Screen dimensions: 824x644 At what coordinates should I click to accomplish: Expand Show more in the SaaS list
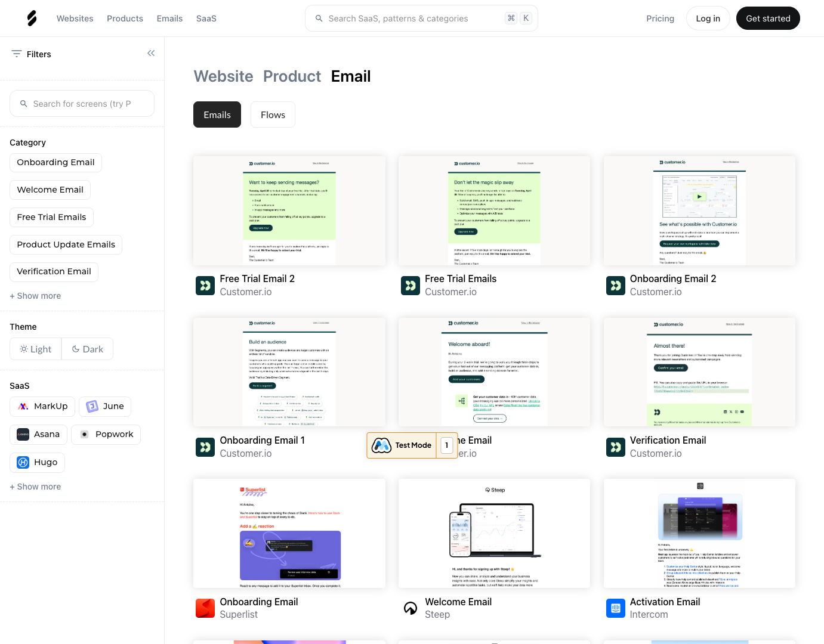point(35,487)
